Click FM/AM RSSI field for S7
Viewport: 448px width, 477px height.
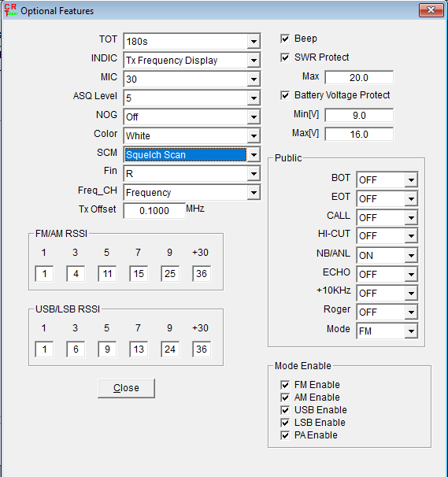click(139, 273)
